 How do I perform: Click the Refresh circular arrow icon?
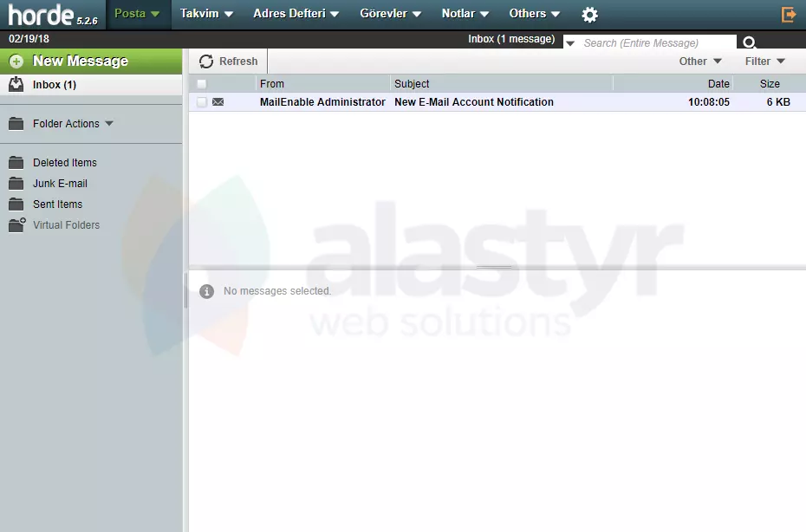tap(206, 62)
